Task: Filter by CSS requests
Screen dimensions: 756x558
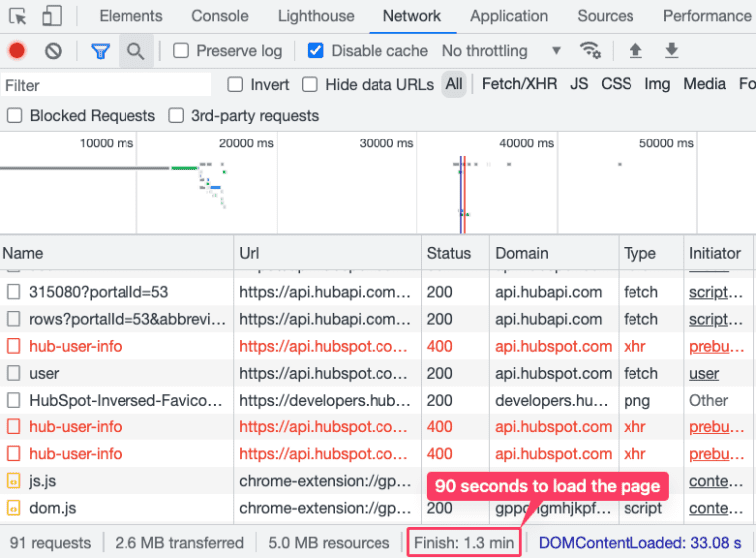Action: coord(617,84)
